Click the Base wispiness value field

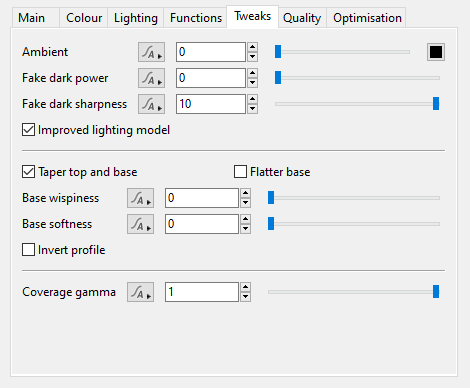202,198
